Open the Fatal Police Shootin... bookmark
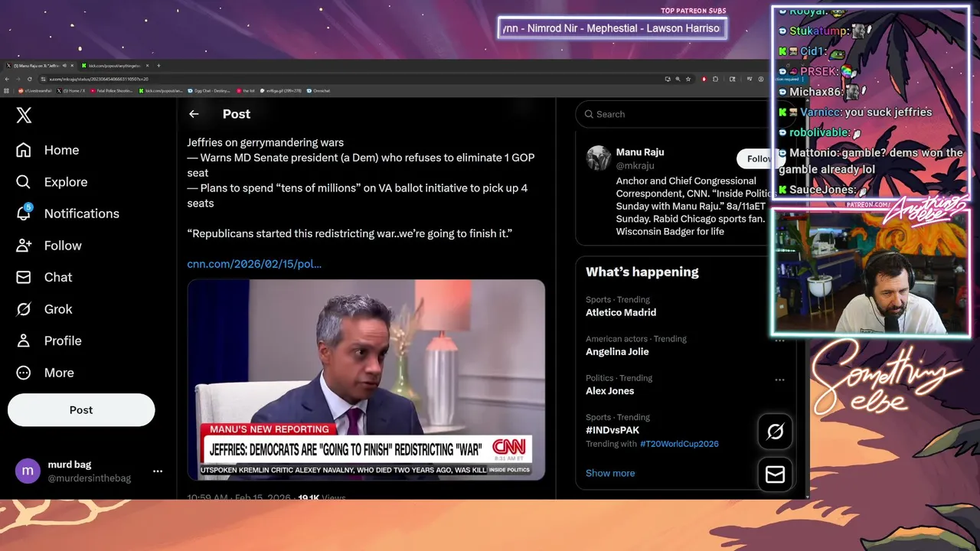 (112, 90)
